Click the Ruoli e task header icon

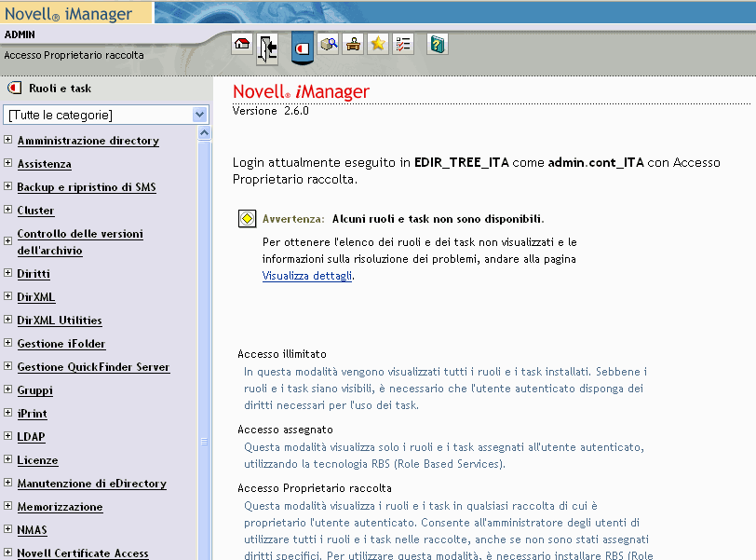(15, 88)
